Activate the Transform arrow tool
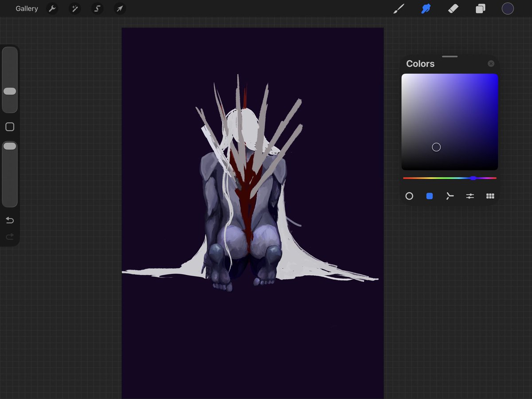532x399 pixels. coord(120,8)
